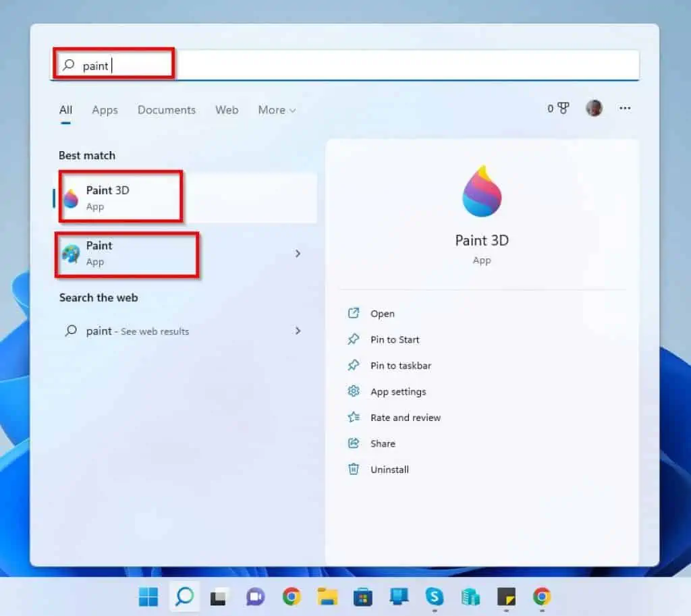Image resolution: width=691 pixels, height=616 pixels.
Task: Switch to the Apps tab
Action: coord(105,110)
